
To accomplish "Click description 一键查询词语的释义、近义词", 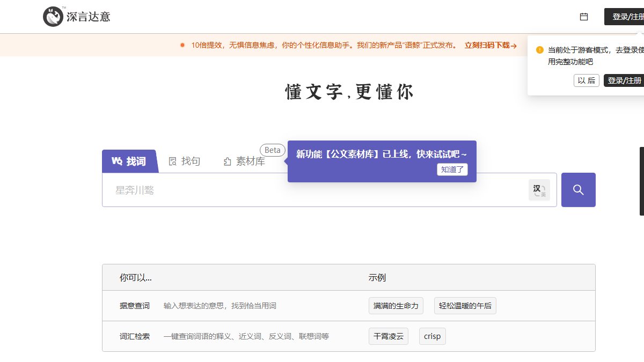I will pyautogui.click(x=246, y=336).
